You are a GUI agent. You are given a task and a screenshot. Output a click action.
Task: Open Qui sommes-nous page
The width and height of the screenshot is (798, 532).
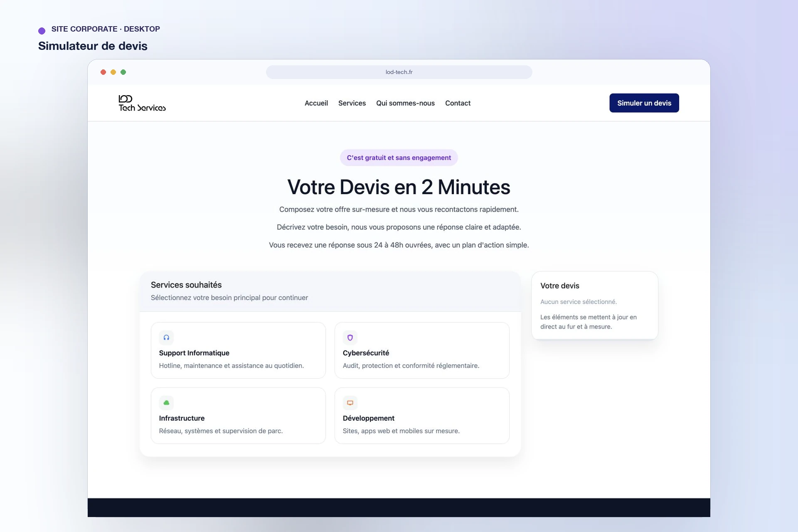tap(405, 103)
